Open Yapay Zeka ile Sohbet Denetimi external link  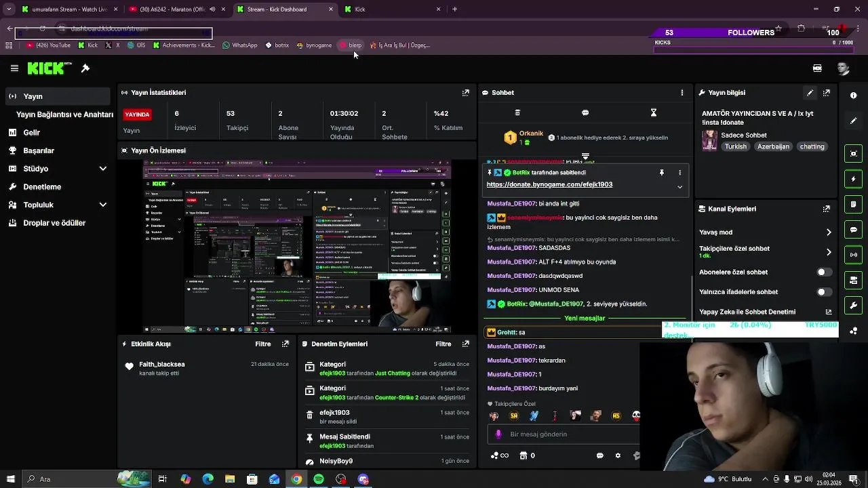pos(829,312)
